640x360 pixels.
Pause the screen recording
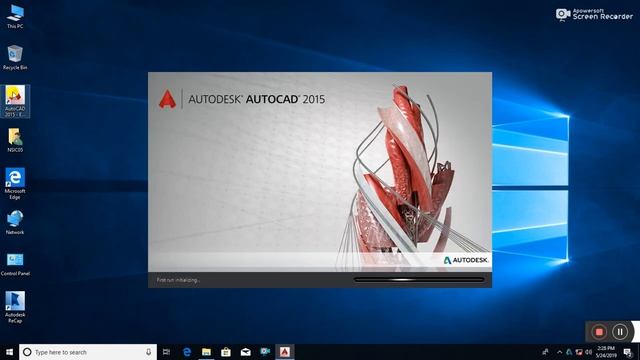[x=620, y=332]
